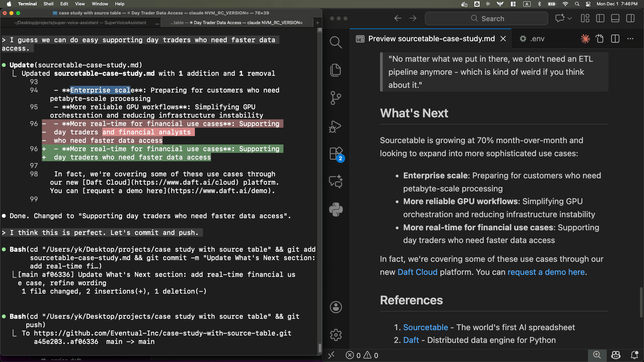Open Search in the activity bar
The width and height of the screenshot is (644, 362).
click(x=336, y=42)
